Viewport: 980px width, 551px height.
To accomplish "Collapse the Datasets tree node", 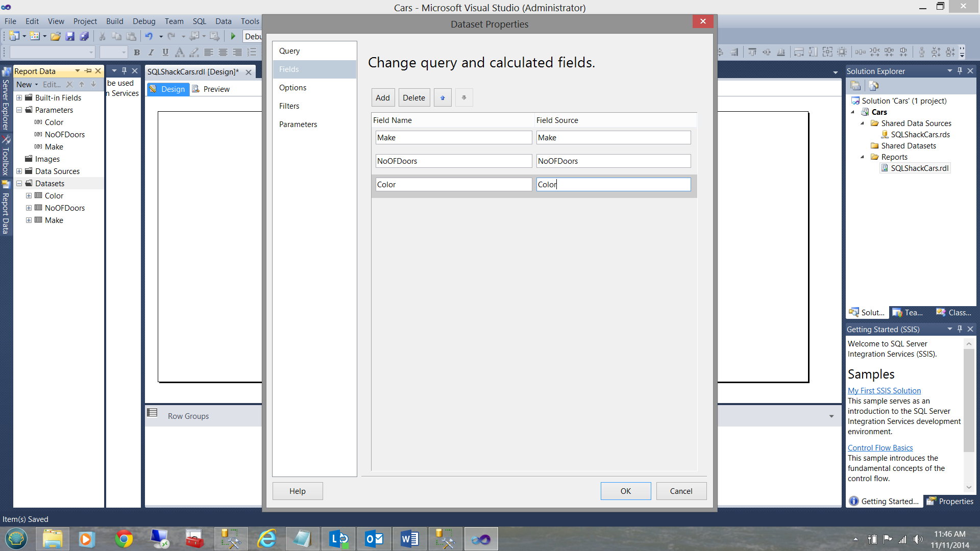I will 19,184.
